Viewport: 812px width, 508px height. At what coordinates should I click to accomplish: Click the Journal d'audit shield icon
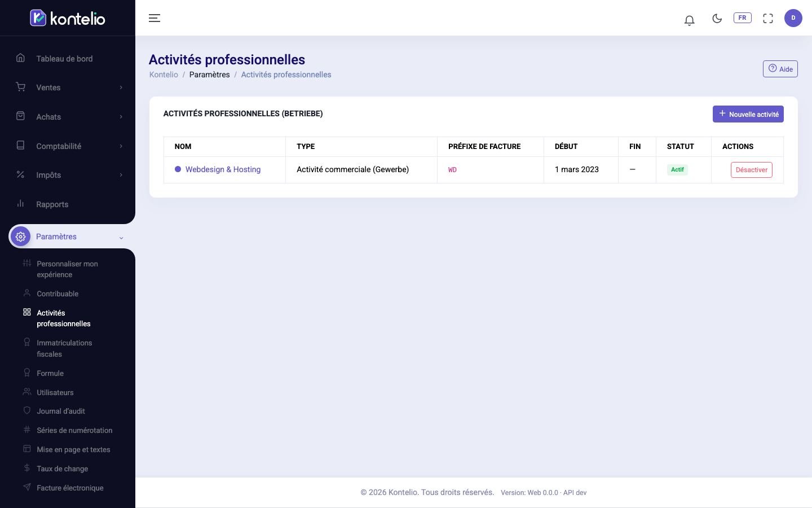click(27, 410)
